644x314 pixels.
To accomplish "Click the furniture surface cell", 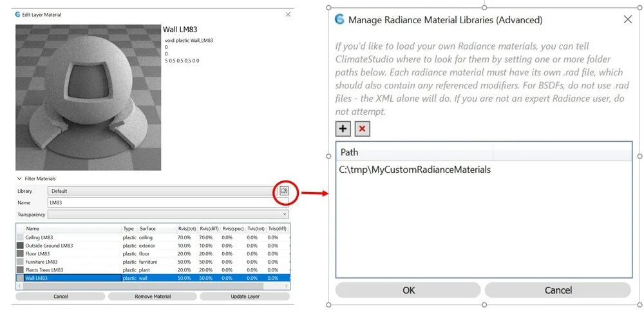I will tap(148, 262).
